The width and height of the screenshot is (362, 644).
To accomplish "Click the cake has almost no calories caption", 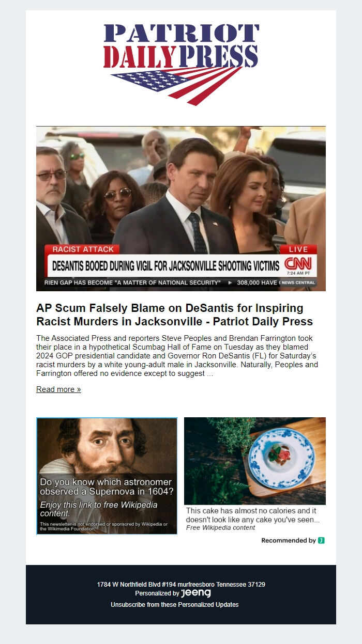I will 253,515.
